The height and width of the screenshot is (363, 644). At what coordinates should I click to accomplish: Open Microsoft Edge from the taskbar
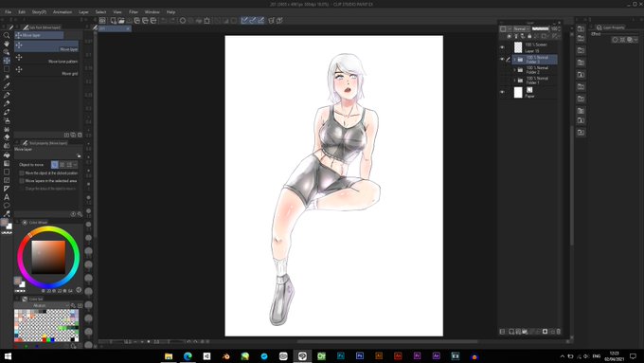188,356
